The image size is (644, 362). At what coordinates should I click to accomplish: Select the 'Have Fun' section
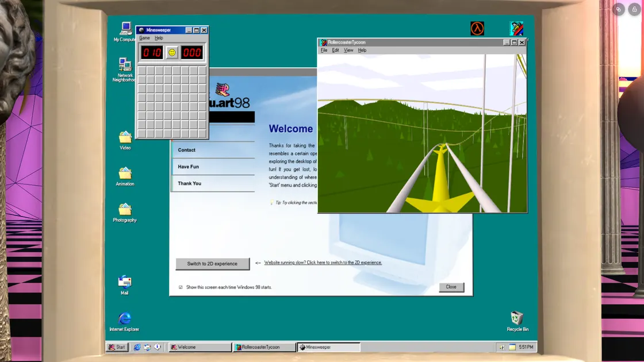tap(190, 167)
